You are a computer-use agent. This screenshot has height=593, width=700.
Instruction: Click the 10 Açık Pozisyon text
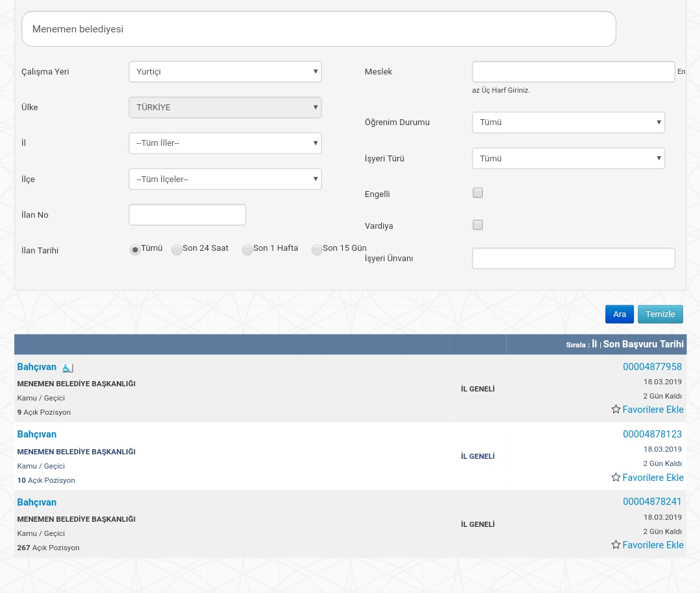46,480
